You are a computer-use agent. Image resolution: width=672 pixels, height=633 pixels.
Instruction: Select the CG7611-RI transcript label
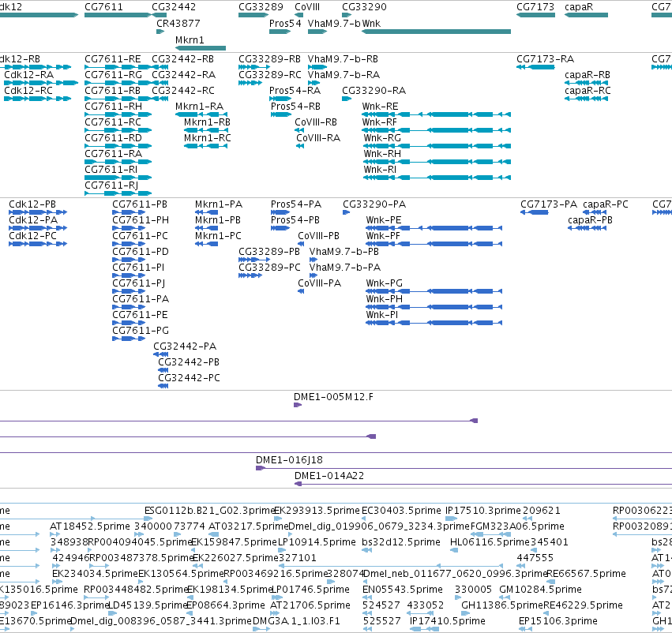point(111,169)
